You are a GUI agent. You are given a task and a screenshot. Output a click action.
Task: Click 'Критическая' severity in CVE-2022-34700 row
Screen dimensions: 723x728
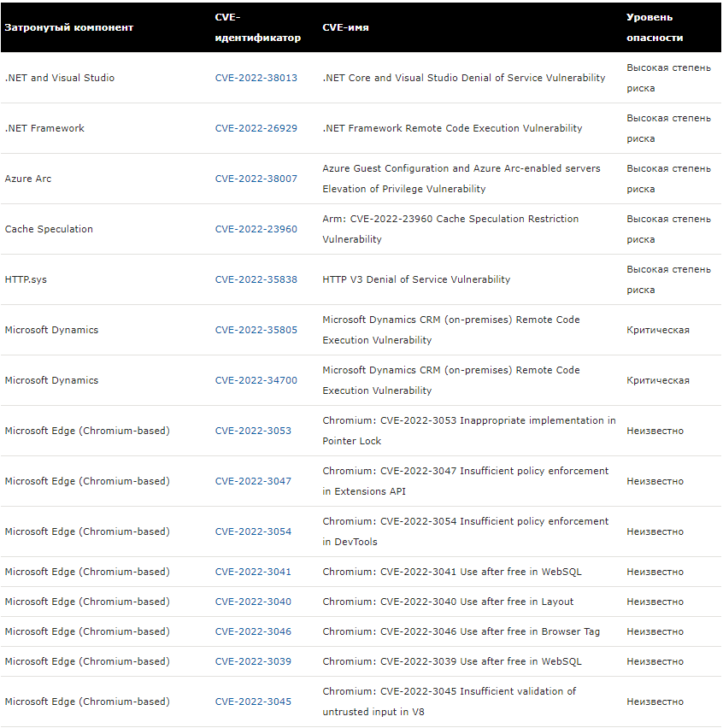pos(658,381)
